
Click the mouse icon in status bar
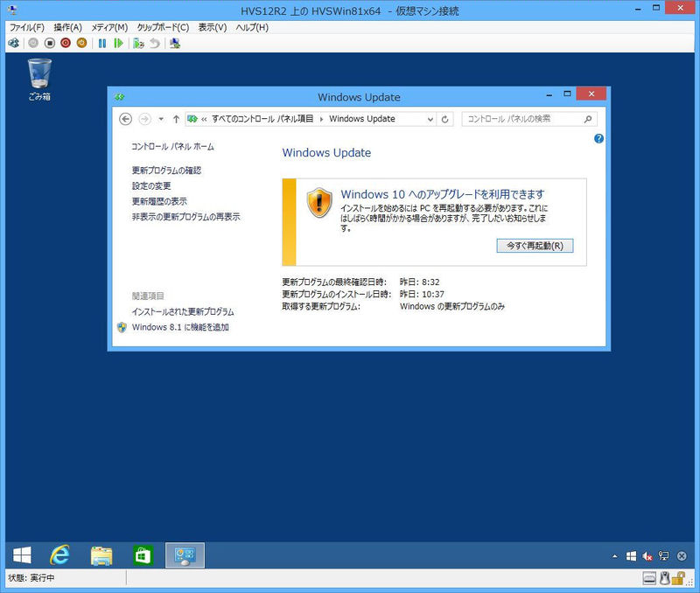click(664, 578)
